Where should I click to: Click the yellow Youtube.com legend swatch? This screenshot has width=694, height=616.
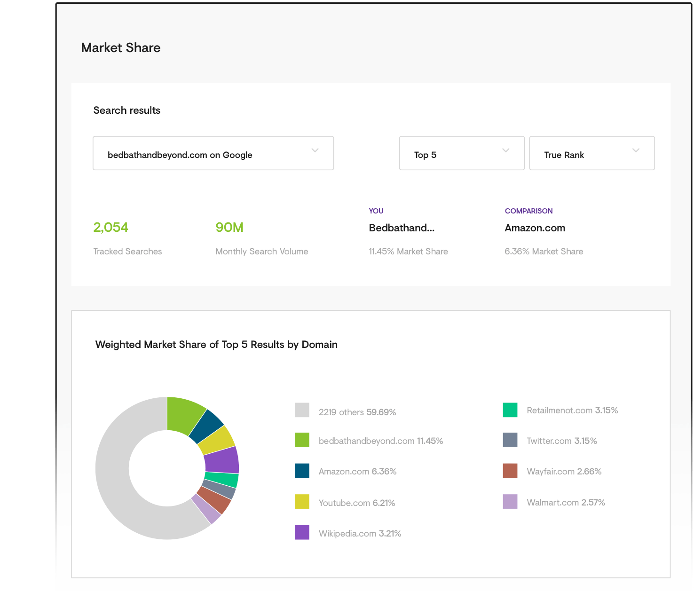(302, 502)
